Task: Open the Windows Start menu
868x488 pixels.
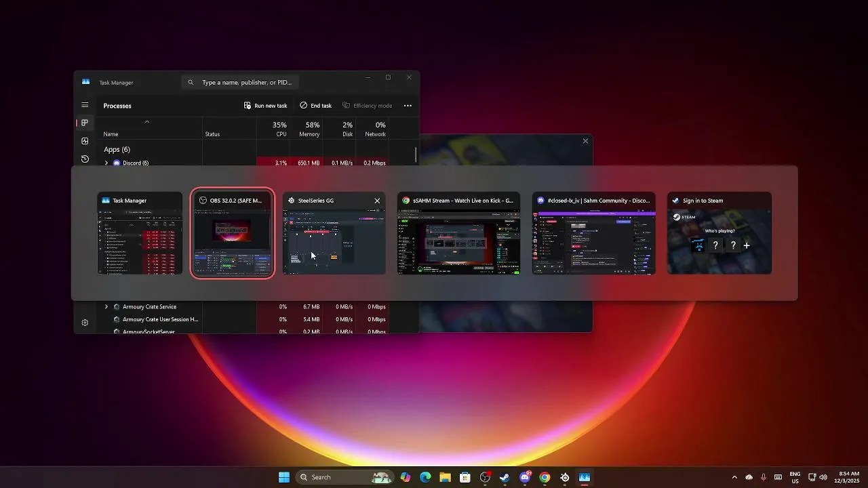Action: click(x=284, y=477)
